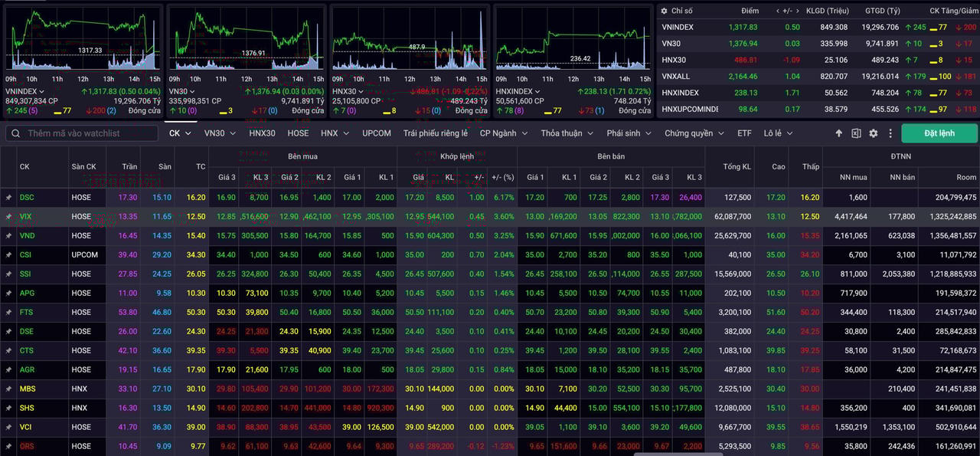Expand the VN30 dropdown in filter bar

(x=220, y=133)
